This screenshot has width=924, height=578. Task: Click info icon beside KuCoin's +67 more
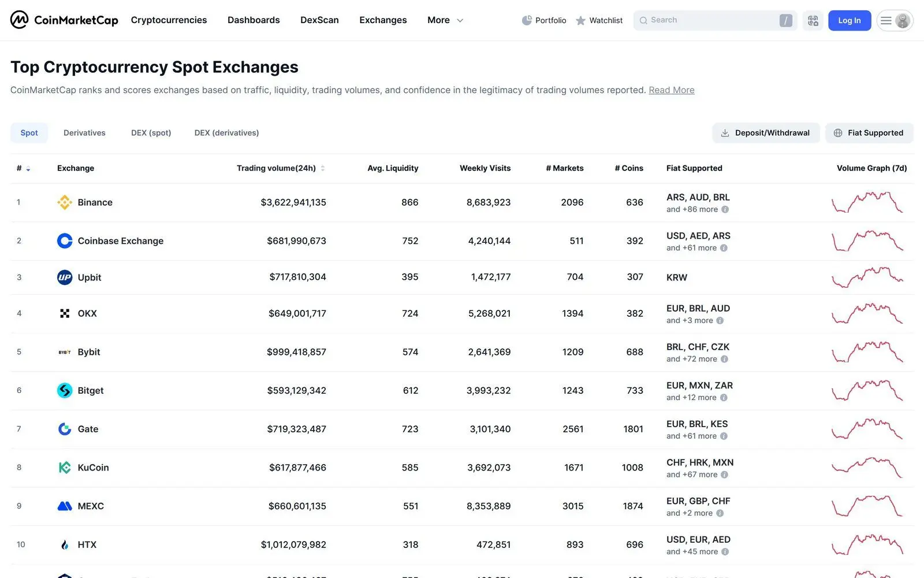pyautogui.click(x=724, y=475)
